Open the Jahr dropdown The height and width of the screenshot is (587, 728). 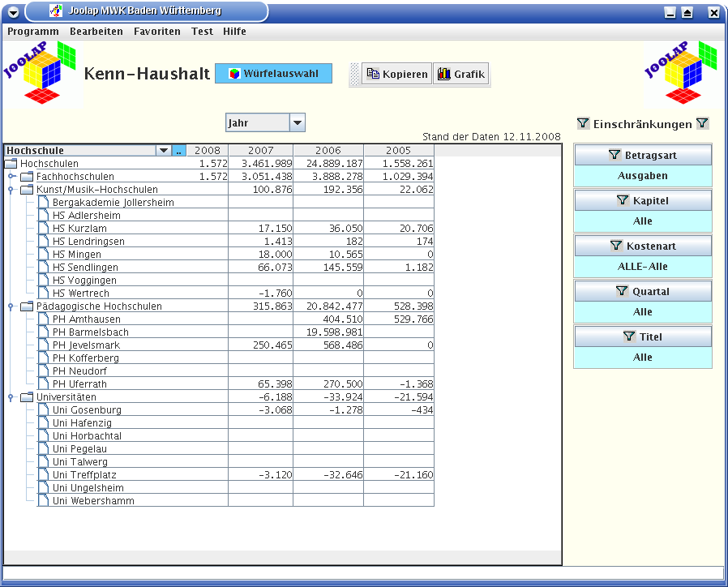point(297,123)
